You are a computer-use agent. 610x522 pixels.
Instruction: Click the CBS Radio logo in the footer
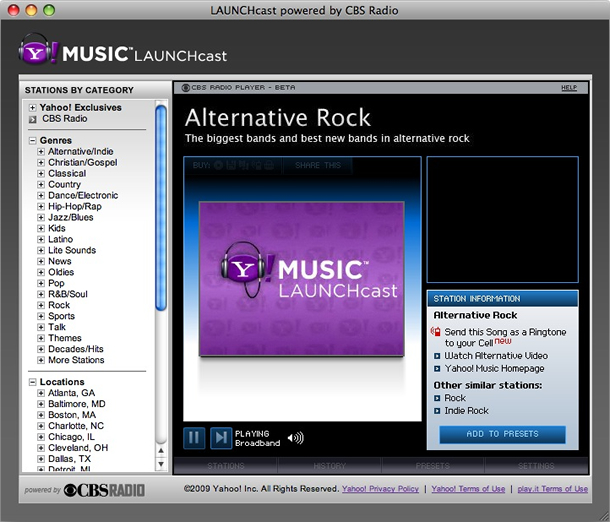point(104,490)
